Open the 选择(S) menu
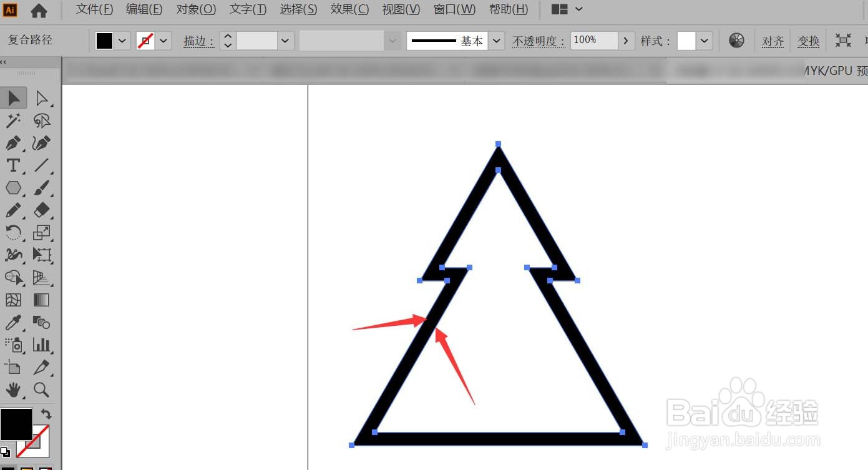This screenshot has width=868, height=470. 298,9
